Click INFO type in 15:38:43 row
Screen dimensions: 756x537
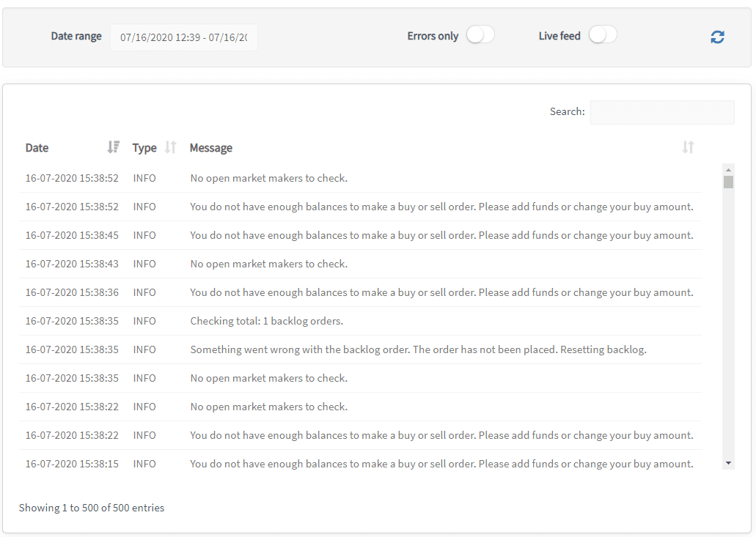144,264
